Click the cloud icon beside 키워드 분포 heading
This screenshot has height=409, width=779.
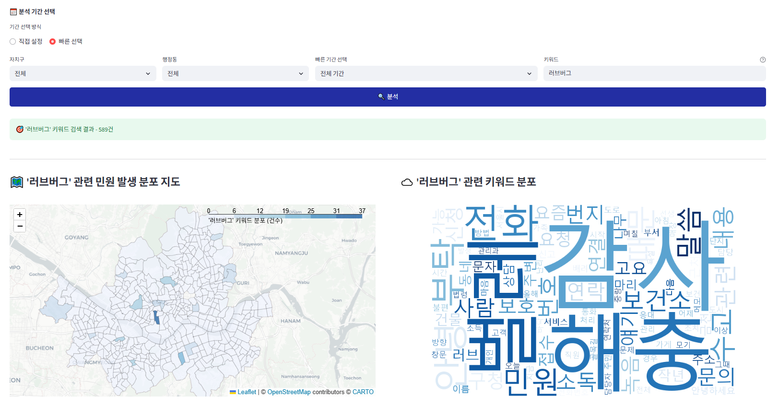[407, 182]
